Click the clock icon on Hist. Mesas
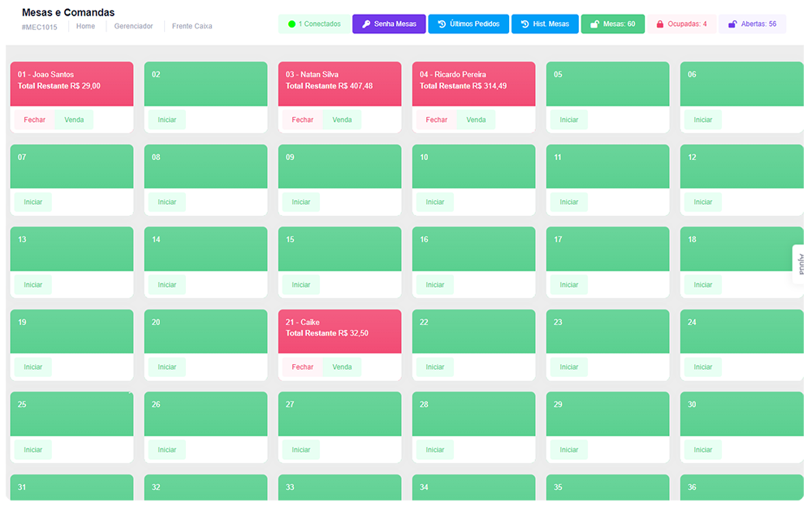 [525, 24]
